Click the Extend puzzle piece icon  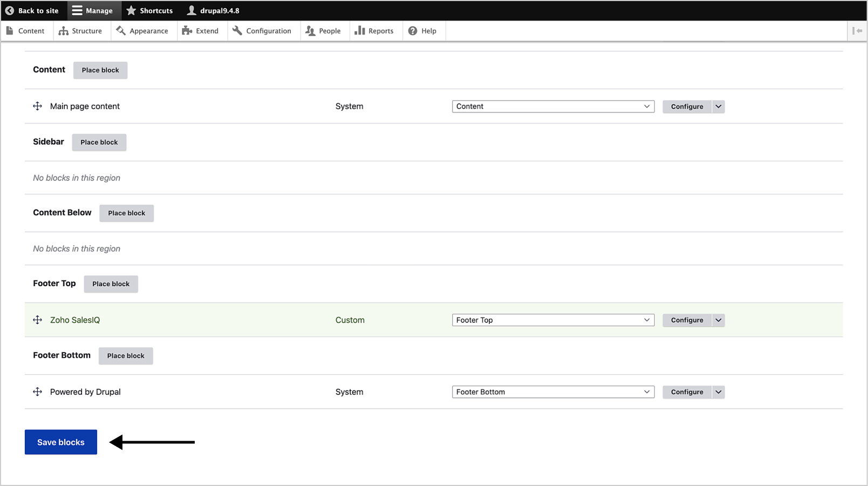pyautogui.click(x=187, y=31)
